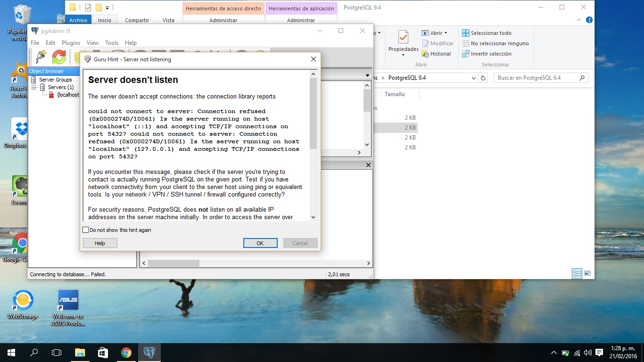Viewport: 644px width, 362px height.
Task: Refresh the PostgreSQL 9.4 folder address bar
Action: (483, 78)
